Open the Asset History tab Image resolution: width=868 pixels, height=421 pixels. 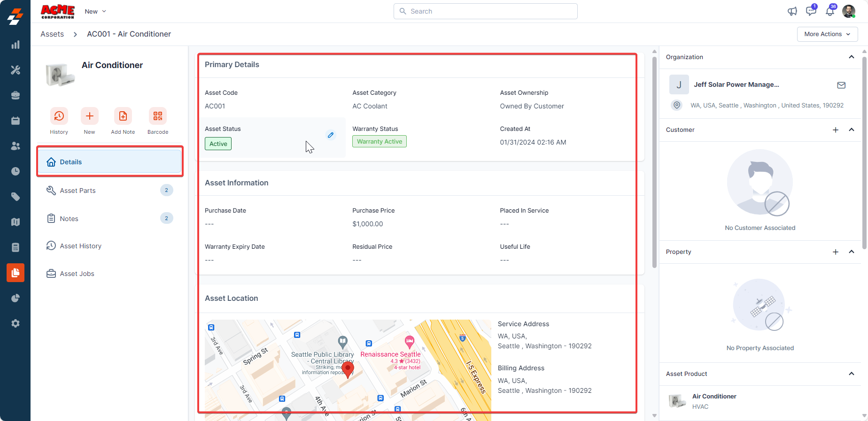pos(81,246)
